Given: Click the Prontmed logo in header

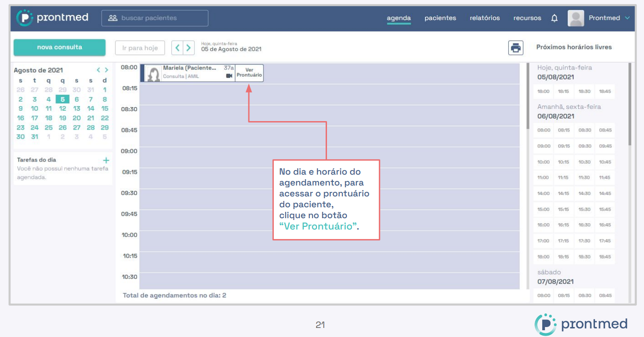Looking at the screenshot, I should 52,18.
